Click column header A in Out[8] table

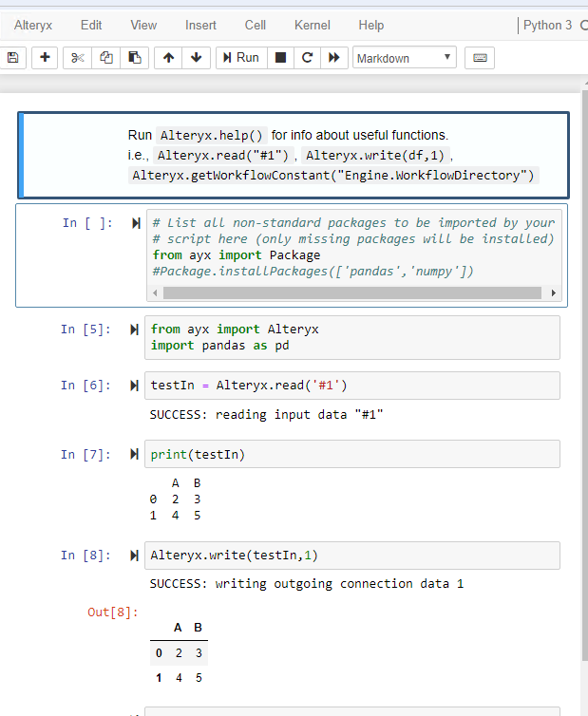[178, 628]
